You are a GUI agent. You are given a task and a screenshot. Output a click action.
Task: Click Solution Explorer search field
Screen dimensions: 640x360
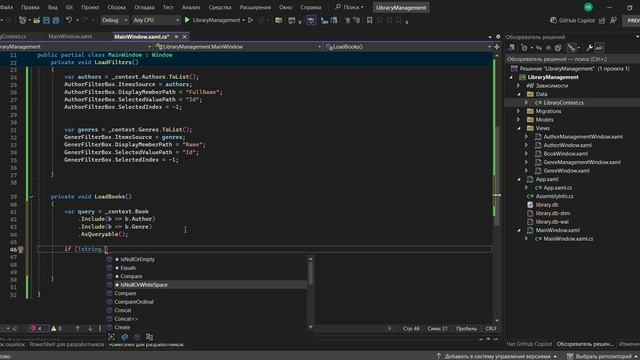[x=572, y=59]
